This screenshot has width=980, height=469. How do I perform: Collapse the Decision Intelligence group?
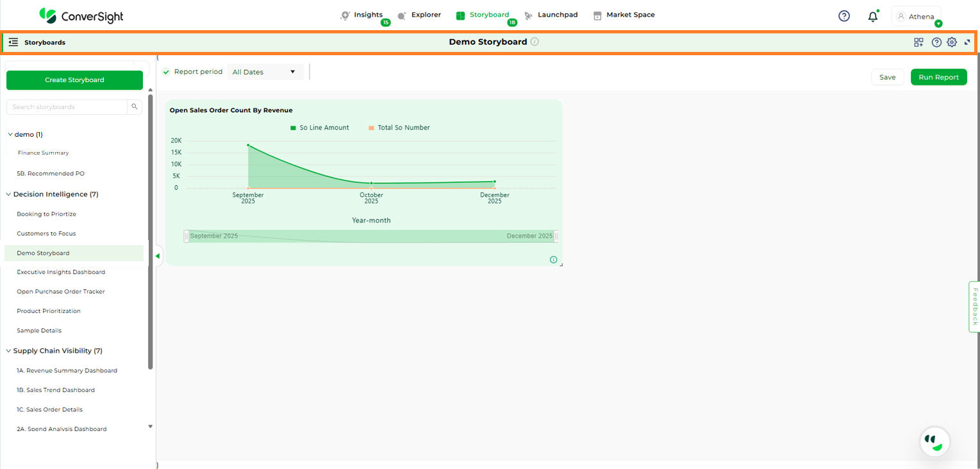9,194
